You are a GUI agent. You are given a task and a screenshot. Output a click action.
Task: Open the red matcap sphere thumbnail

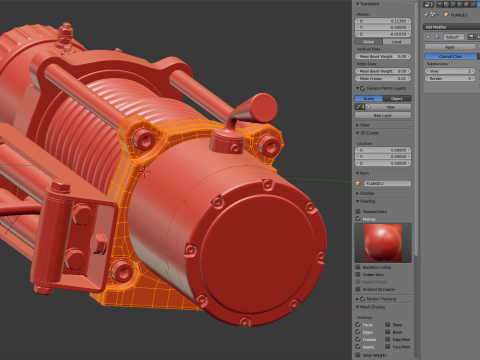[383, 243]
